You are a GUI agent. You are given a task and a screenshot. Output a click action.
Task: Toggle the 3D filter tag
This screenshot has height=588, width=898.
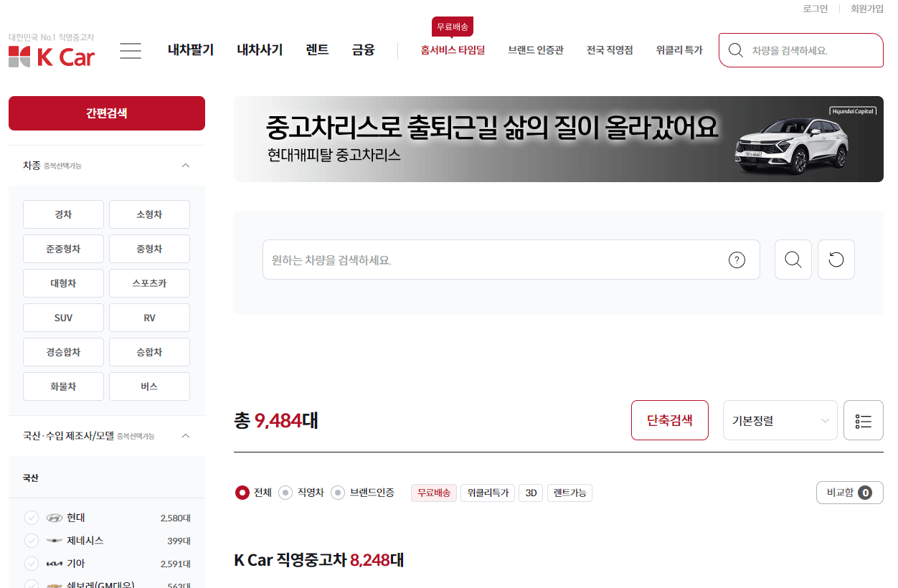[x=531, y=493]
